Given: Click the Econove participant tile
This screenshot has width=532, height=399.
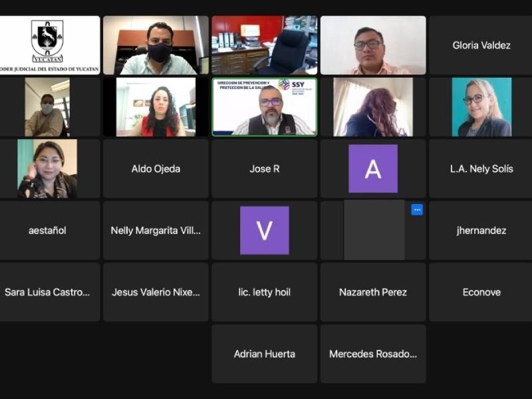Looking at the screenshot, I should 481,293.
